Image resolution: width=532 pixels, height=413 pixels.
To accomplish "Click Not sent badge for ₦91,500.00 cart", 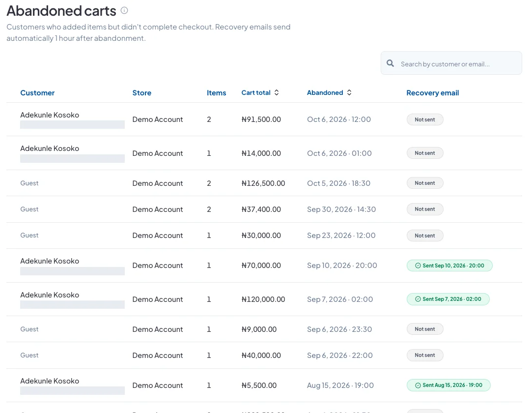I will pyautogui.click(x=425, y=119).
